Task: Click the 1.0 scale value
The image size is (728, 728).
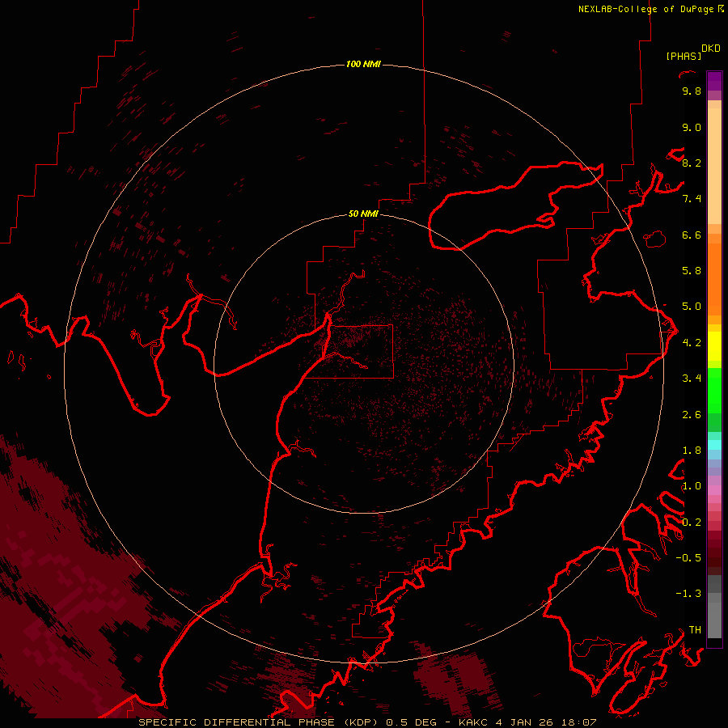Action: click(692, 486)
